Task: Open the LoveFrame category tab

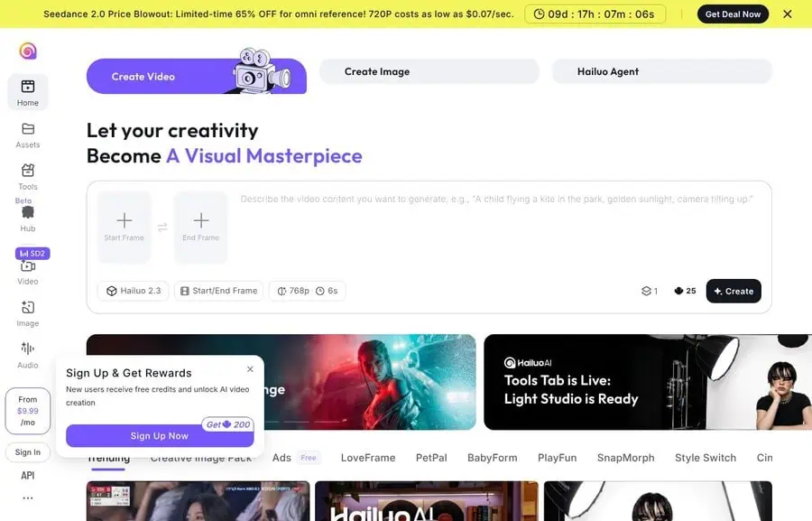Action: 368,458
